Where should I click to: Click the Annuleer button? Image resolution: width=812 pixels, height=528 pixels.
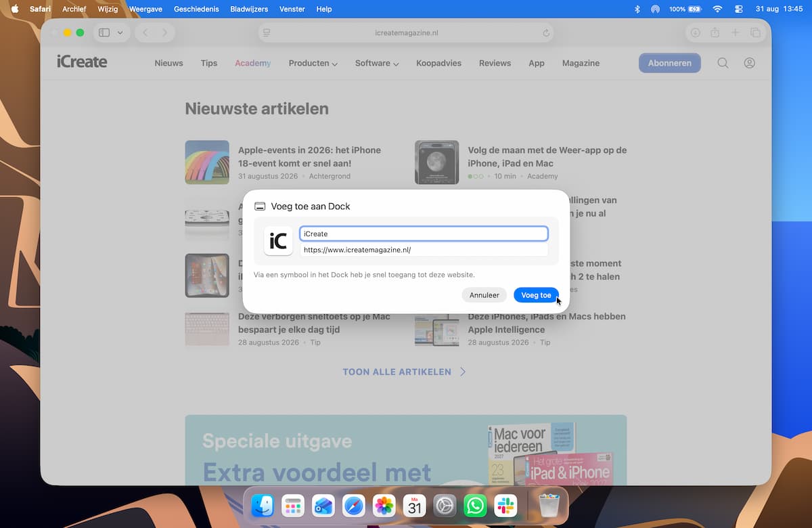pos(484,295)
